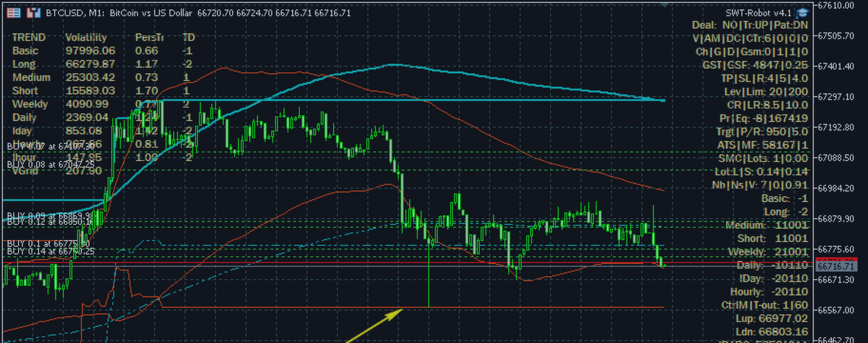868x343 pixels.
Task: Click the 'PersTr' column header
Action: click(x=150, y=38)
